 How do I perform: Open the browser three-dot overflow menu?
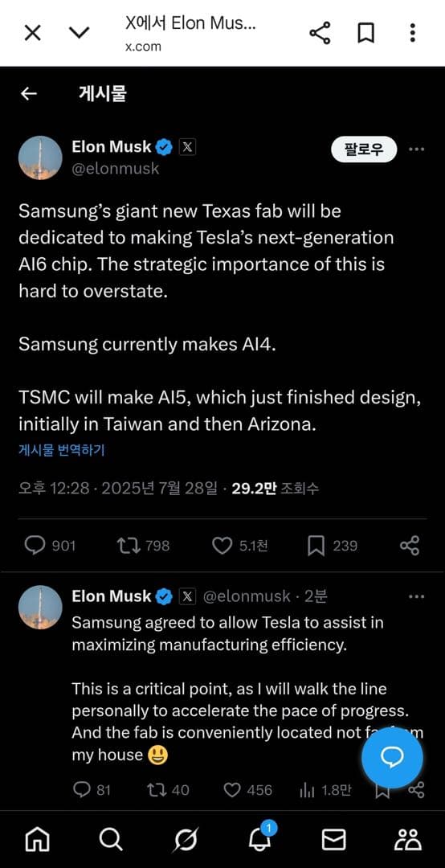click(412, 33)
